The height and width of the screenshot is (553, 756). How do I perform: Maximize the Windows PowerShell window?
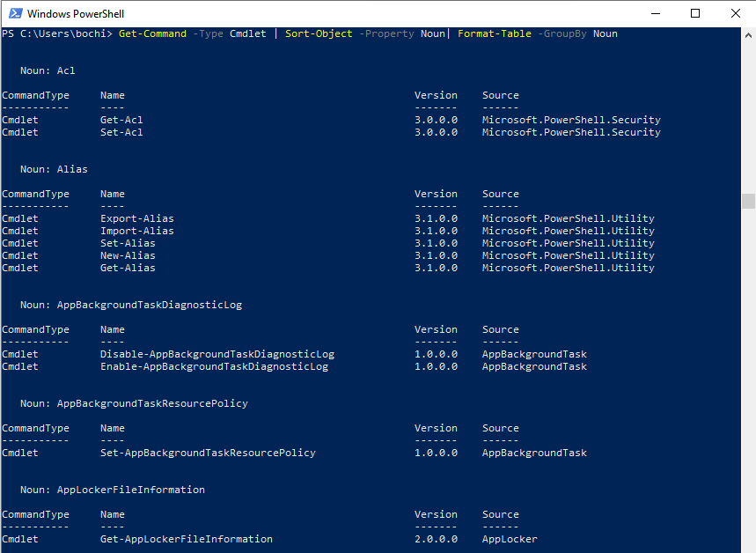click(695, 13)
